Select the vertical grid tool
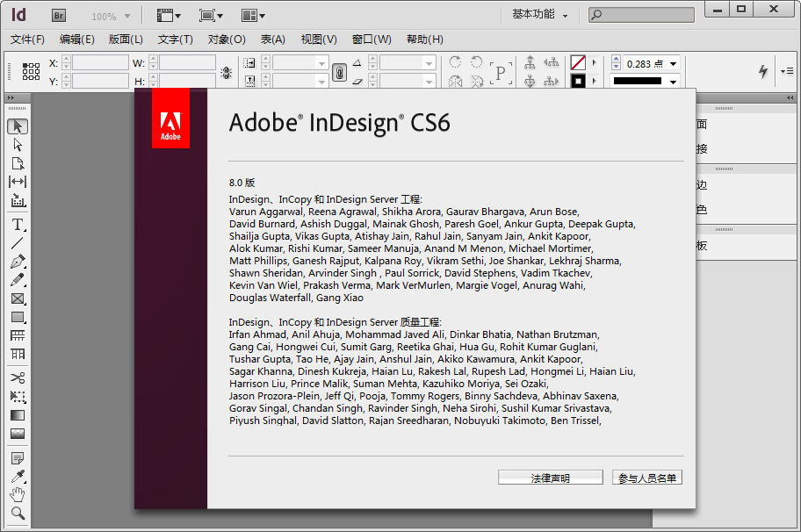801x532 pixels. click(x=18, y=354)
